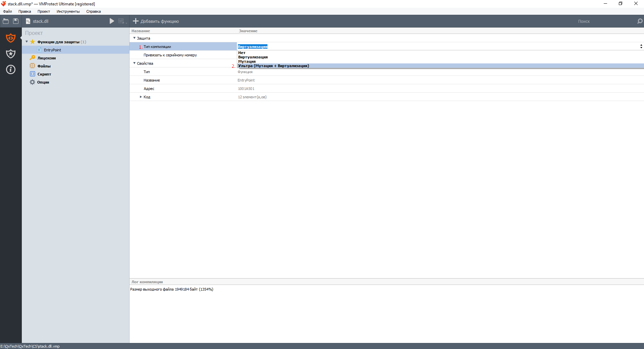The width and height of the screenshot is (644, 349).
Task: Select Тип компиляции property row
Action: coord(183,46)
